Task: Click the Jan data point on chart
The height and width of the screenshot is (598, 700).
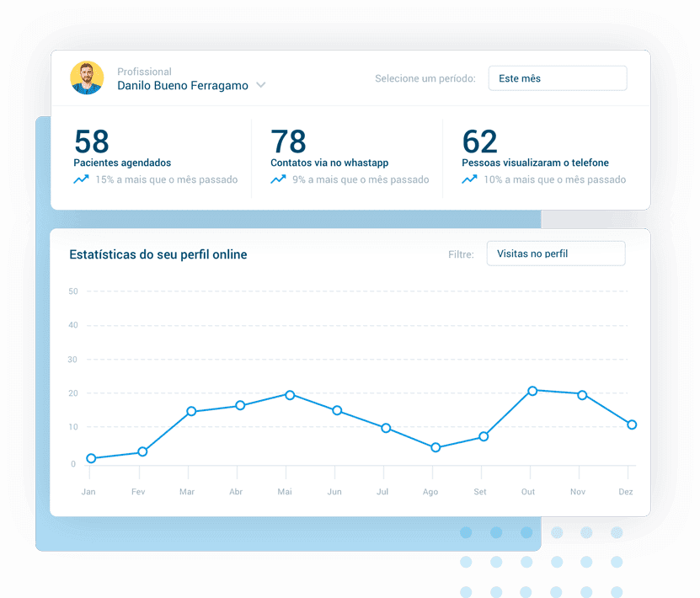Action: 91,458
